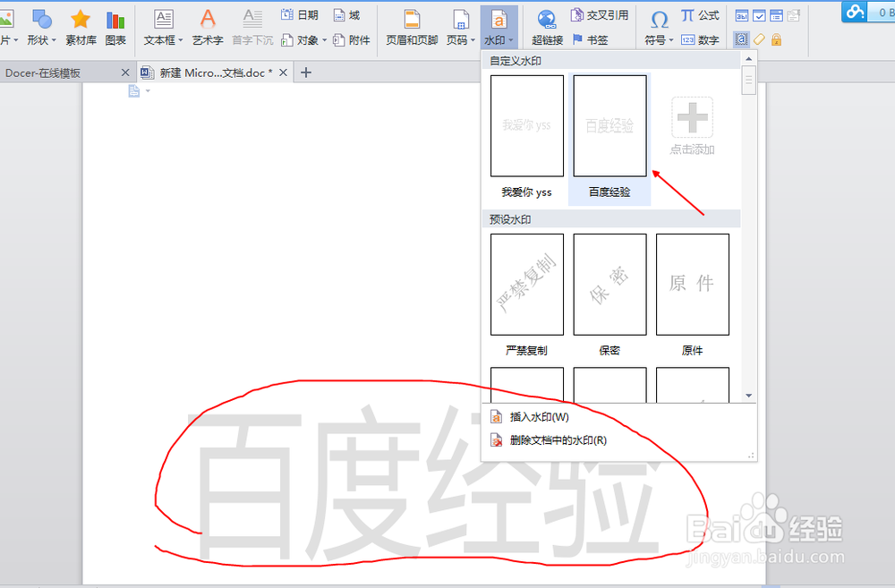Screen dimensions: 895x588
Task: Click the cloud sync icon
Action: click(x=855, y=12)
